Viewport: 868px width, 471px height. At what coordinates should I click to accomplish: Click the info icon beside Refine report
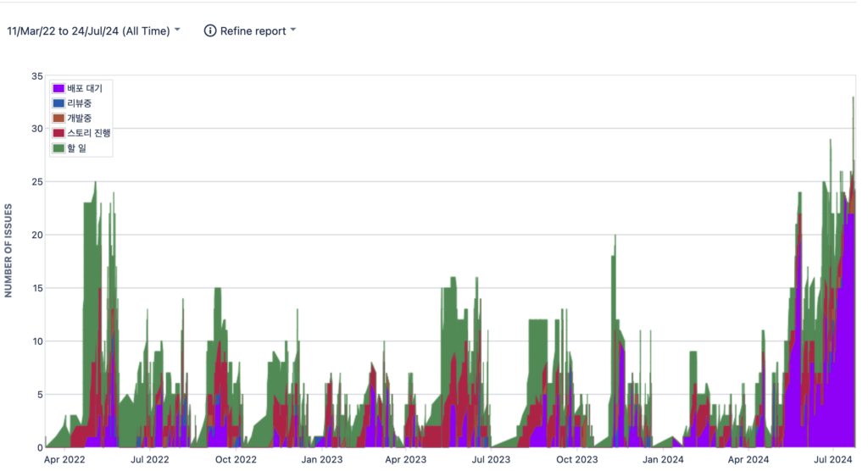(x=210, y=30)
